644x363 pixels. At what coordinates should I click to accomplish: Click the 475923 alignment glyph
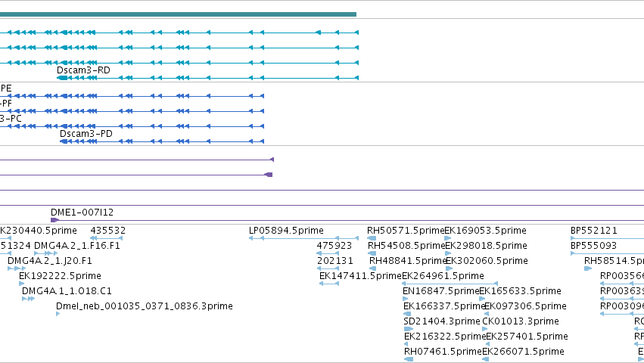coord(328,253)
